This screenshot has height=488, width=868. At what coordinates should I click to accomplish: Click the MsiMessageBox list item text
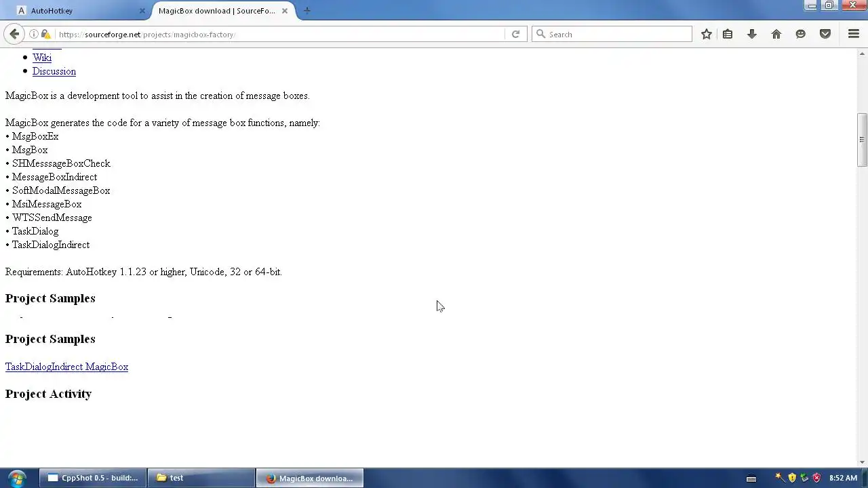point(47,204)
